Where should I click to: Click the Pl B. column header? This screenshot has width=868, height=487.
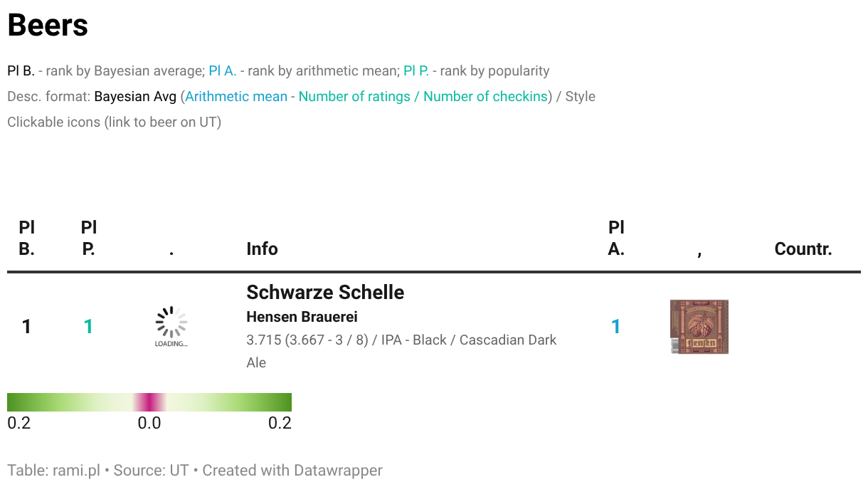tap(26, 239)
